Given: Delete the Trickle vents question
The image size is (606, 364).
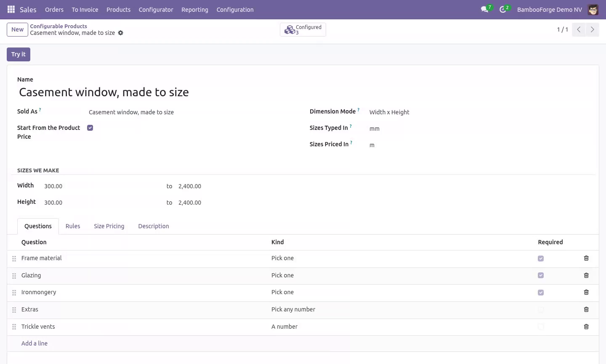Looking at the screenshot, I should pos(586,327).
